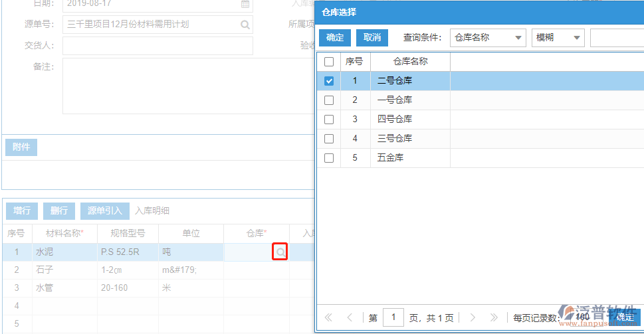Go to previous page of warehouse list

[x=350, y=317]
